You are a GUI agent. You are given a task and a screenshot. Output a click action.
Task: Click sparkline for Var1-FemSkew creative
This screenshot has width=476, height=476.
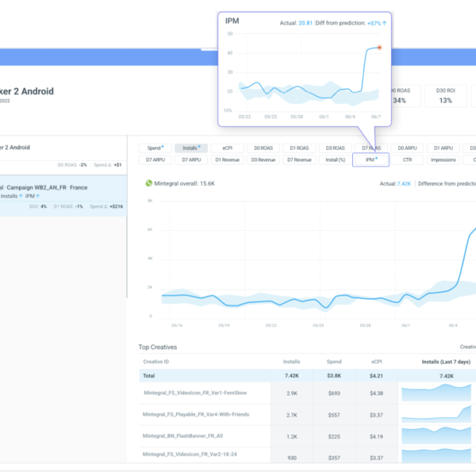[x=436, y=393]
